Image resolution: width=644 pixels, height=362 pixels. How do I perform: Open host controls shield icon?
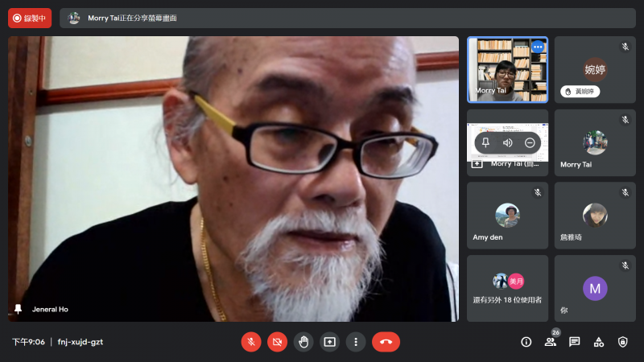tap(622, 342)
